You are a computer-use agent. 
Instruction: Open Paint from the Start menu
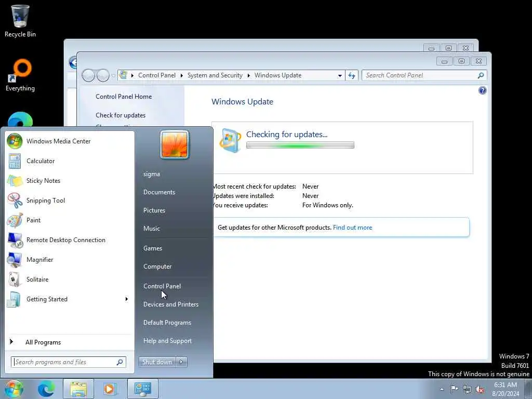(70, 220)
